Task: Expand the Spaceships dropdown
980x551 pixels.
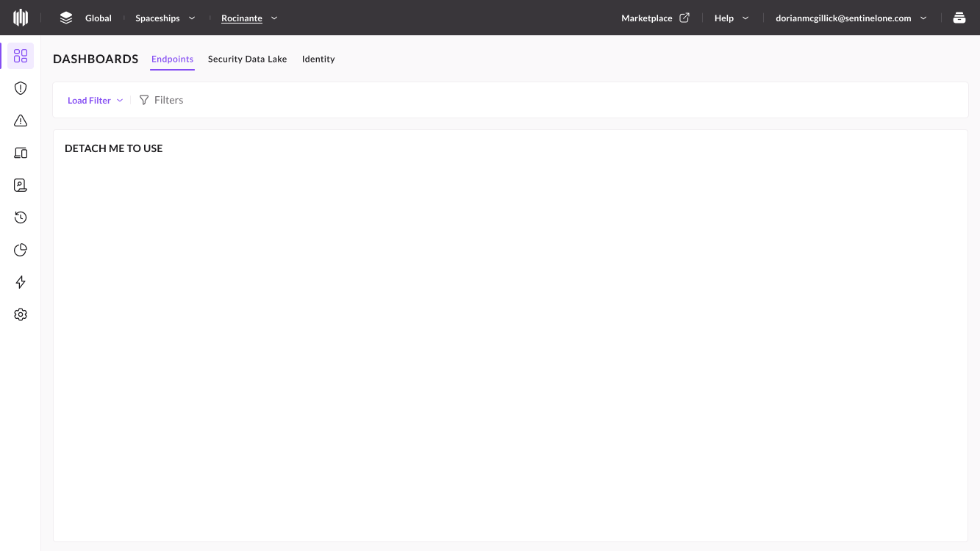Action: point(165,18)
